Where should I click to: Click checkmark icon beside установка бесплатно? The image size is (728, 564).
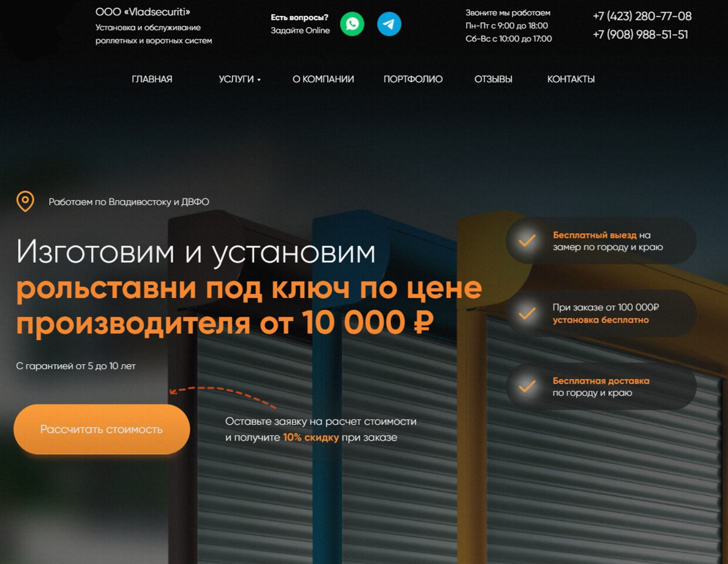527,313
